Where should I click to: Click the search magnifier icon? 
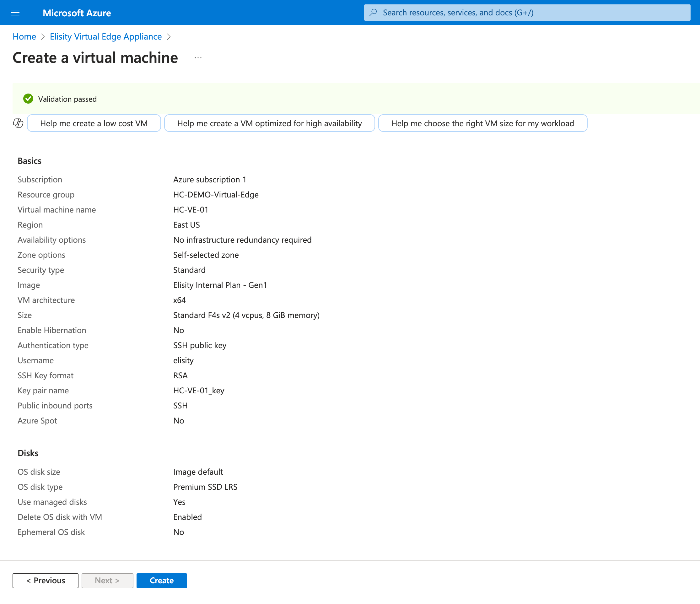pos(373,13)
